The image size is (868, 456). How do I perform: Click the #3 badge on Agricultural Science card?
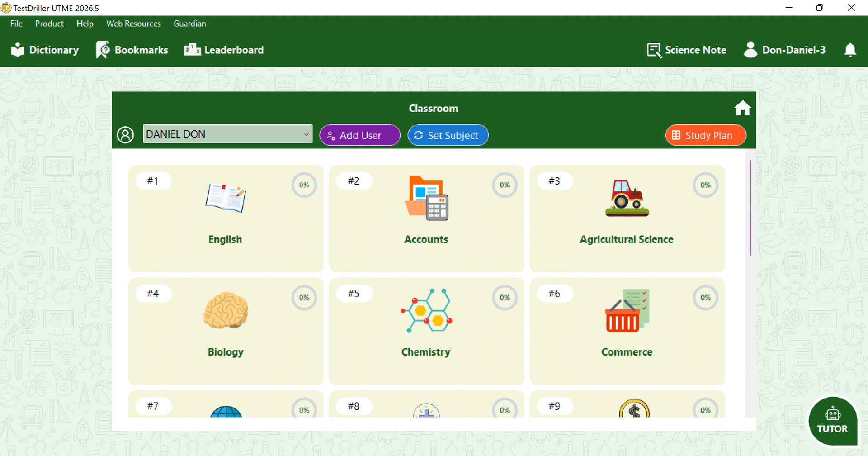click(555, 181)
